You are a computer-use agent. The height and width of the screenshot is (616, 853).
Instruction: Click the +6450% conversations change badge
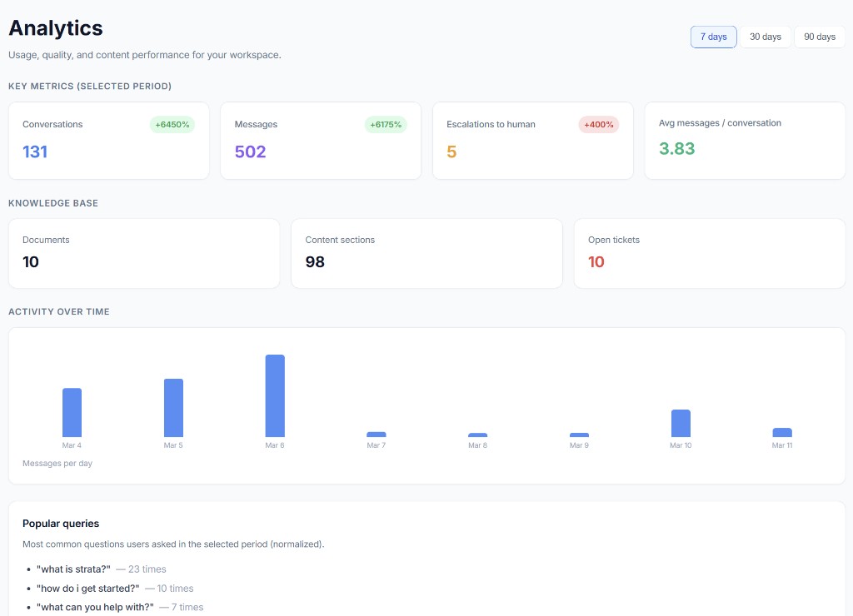click(172, 125)
